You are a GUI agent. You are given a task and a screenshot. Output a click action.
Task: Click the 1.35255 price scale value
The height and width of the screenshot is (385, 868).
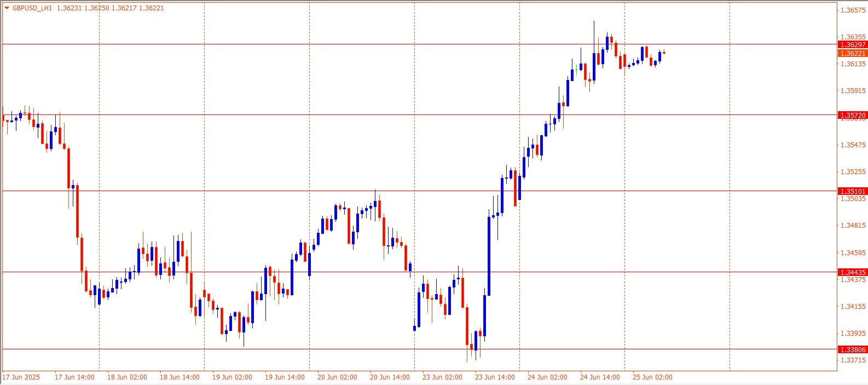tap(853, 172)
